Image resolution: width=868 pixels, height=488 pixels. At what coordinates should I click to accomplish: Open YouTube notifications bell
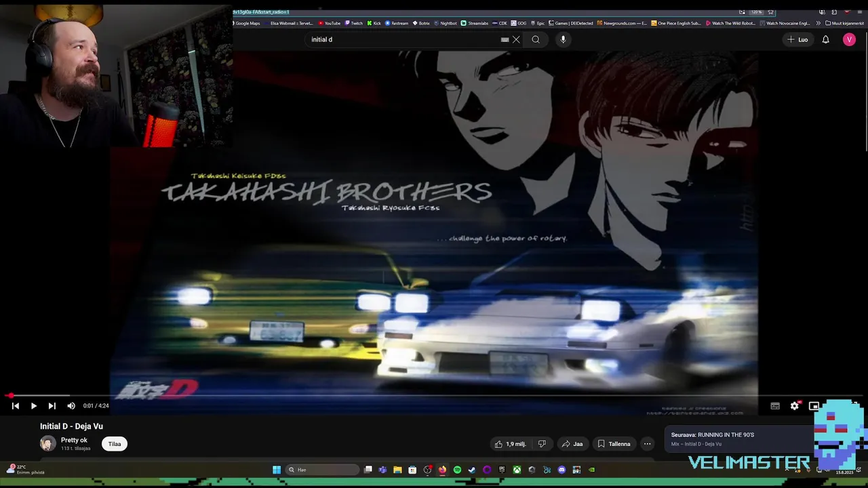click(825, 39)
